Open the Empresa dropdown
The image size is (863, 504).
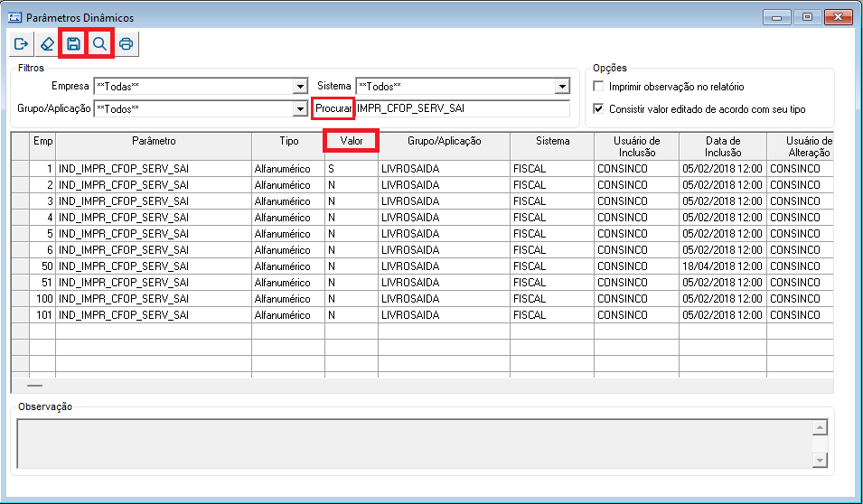pyautogui.click(x=300, y=87)
